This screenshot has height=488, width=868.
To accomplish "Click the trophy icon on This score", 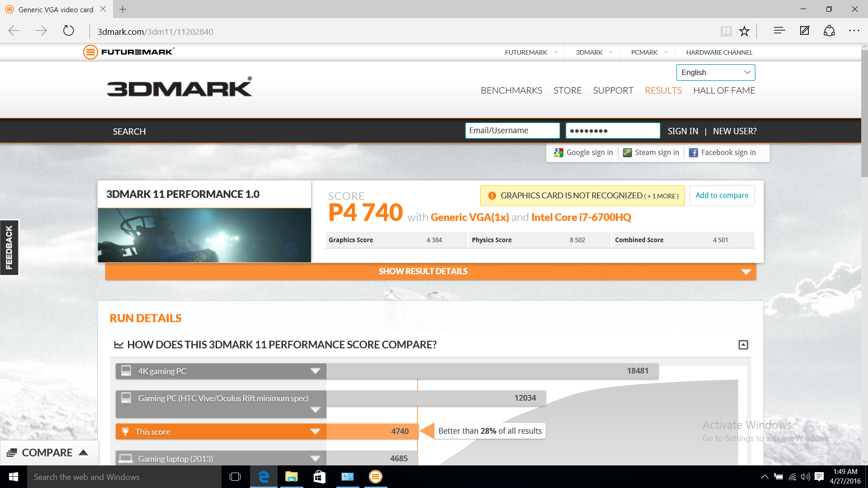I will [126, 432].
